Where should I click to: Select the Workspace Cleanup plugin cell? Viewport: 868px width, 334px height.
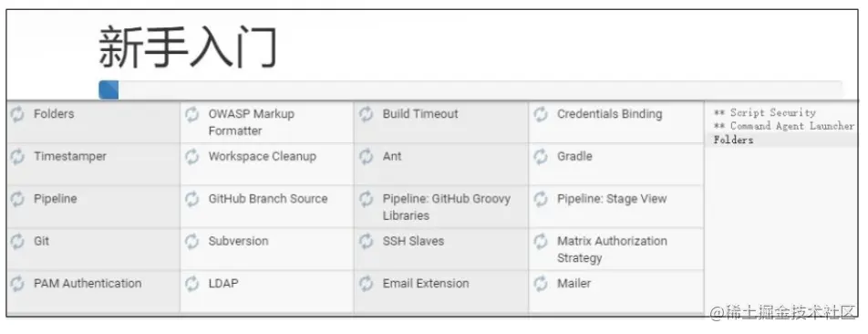coord(267,164)
